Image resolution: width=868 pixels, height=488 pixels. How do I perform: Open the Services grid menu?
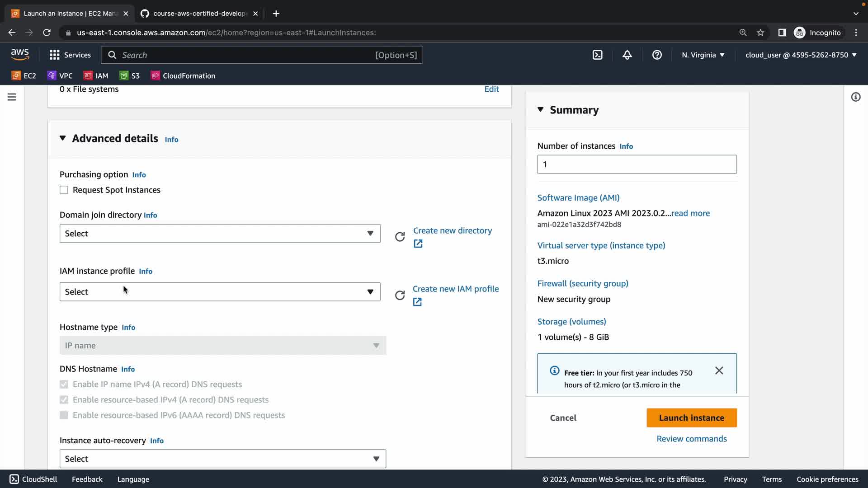(55, 55)
